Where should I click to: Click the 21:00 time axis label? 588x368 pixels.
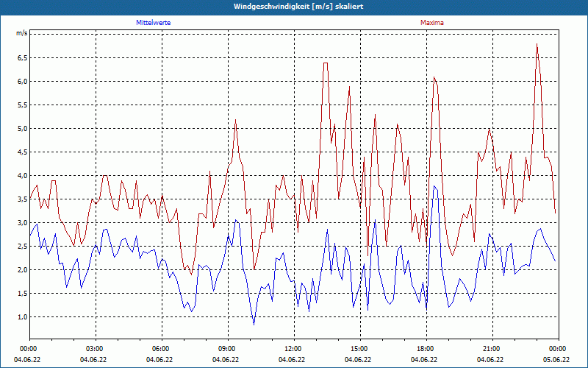click(492, 349)
